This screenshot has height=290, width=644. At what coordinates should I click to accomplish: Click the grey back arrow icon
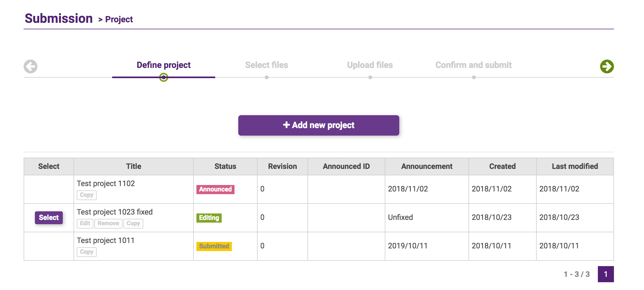pyautogui.click(x=31, y=66)
